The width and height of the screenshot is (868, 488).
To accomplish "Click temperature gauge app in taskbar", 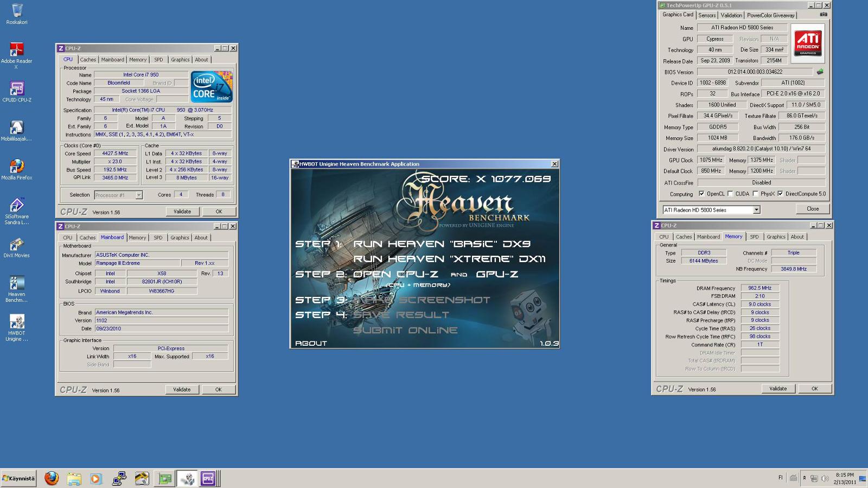I will (142, 478).
